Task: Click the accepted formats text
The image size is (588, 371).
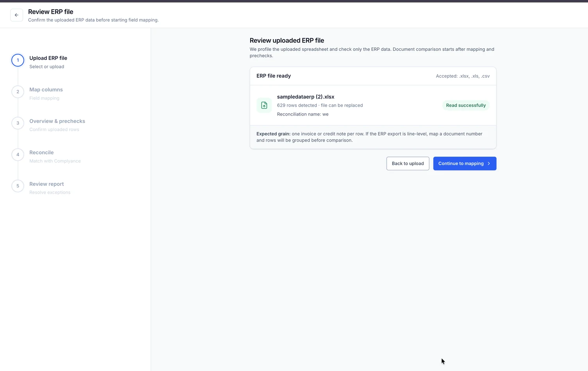Action: point(463,76)
